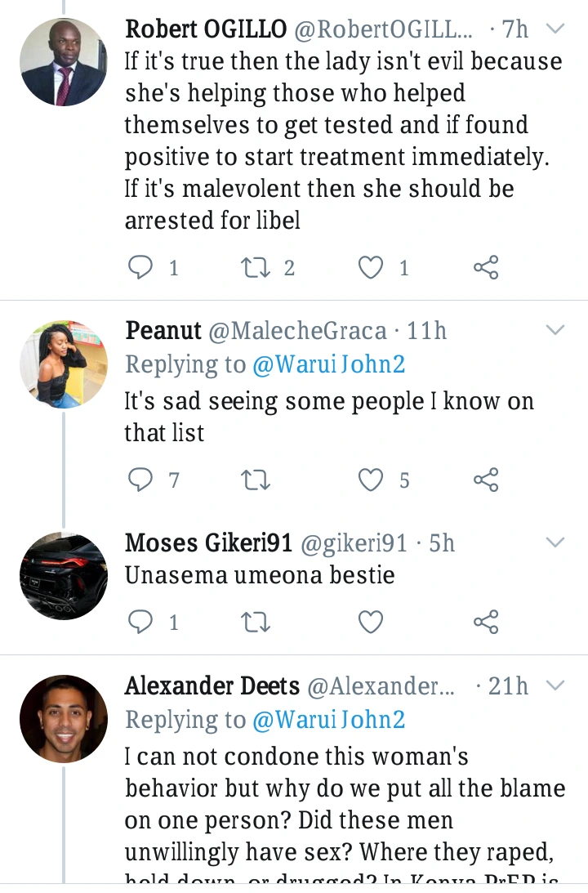588x893 pixels.
Task: Open Moses Gikeri91's car avatar
Action: coord(63,576)
